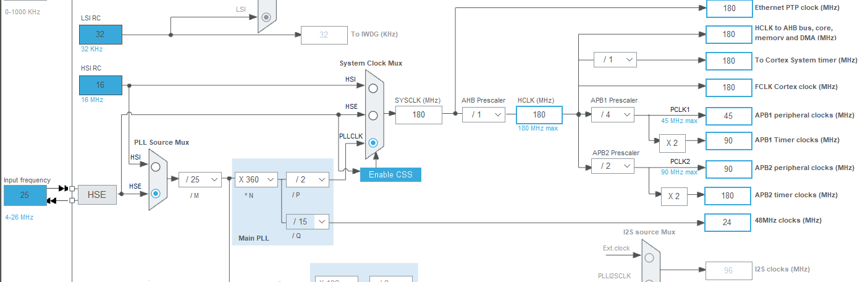Click the '180 MHz max' note under HCLK

(538, 129)
